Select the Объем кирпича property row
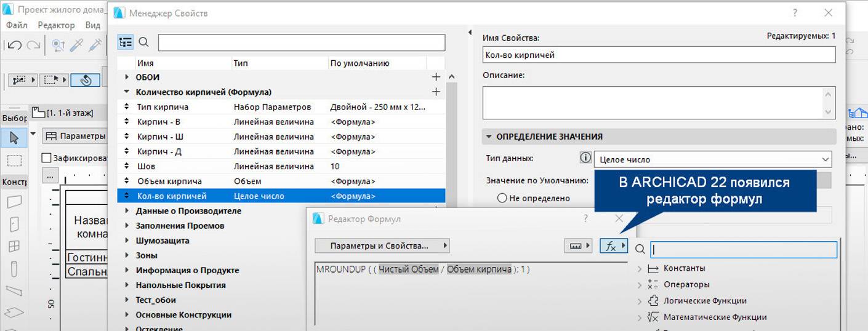This screenshot has width=868, height=331. tap(281, 181)
